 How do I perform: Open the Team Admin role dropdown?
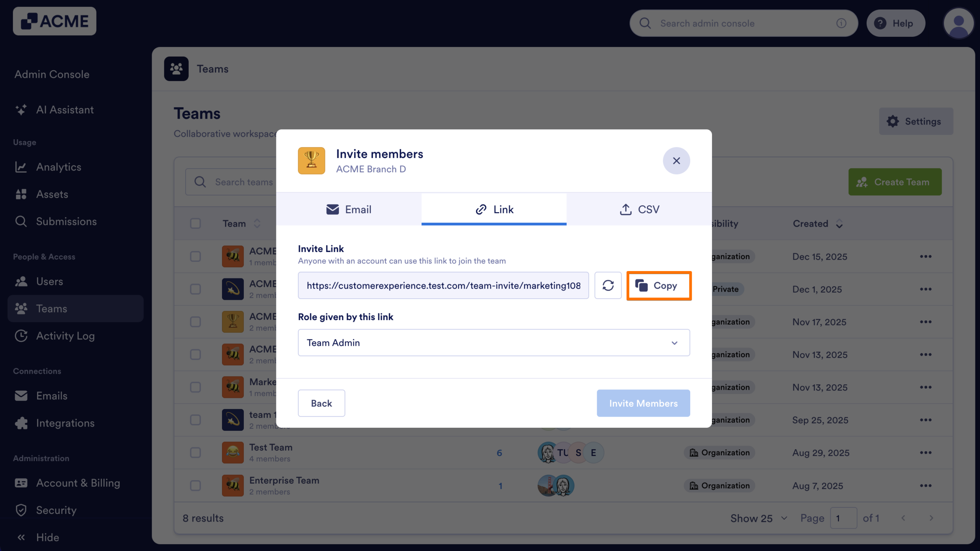tap(493, 342)
